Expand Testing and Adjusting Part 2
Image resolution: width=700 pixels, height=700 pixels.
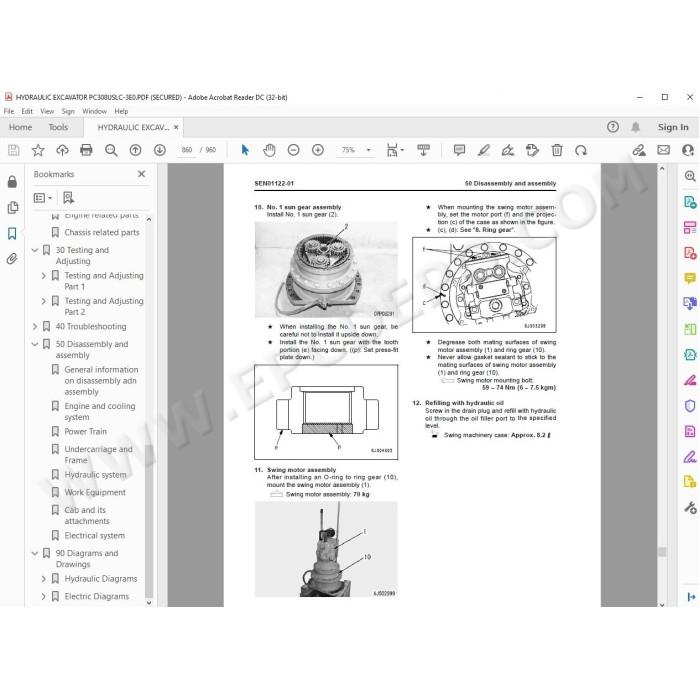pos(44,301)
